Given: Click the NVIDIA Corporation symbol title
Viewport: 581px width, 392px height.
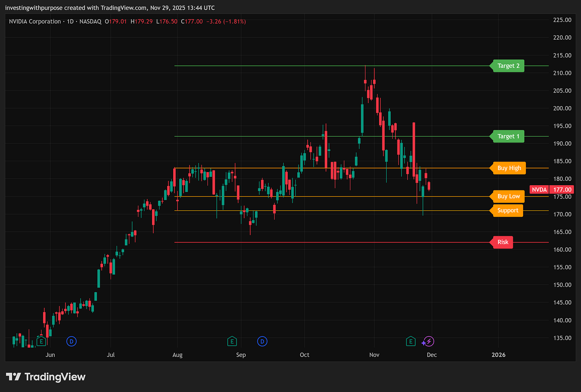Looking at the screenshot, I should tap(35, 22).
